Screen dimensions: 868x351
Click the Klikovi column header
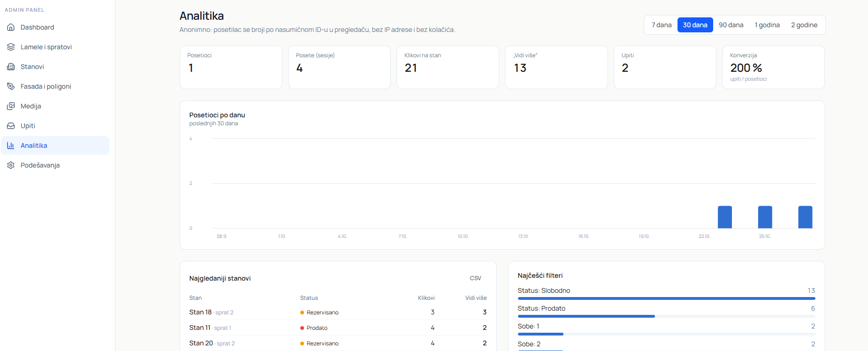426,298
